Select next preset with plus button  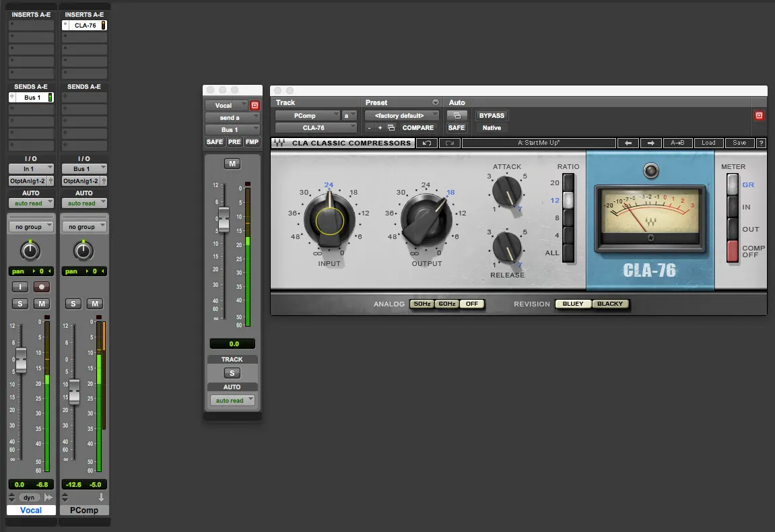click(380, 127)
